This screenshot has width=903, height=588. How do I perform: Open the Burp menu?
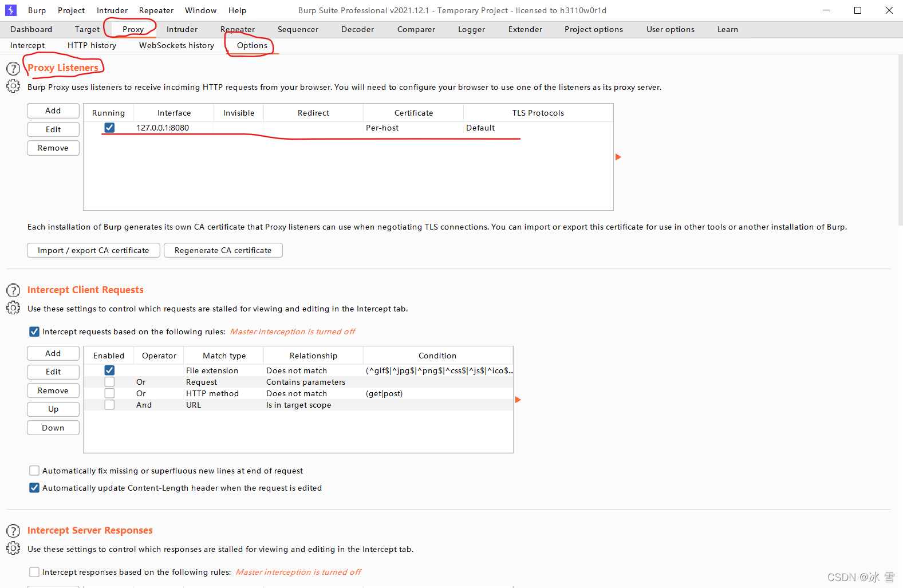[37, 10]
